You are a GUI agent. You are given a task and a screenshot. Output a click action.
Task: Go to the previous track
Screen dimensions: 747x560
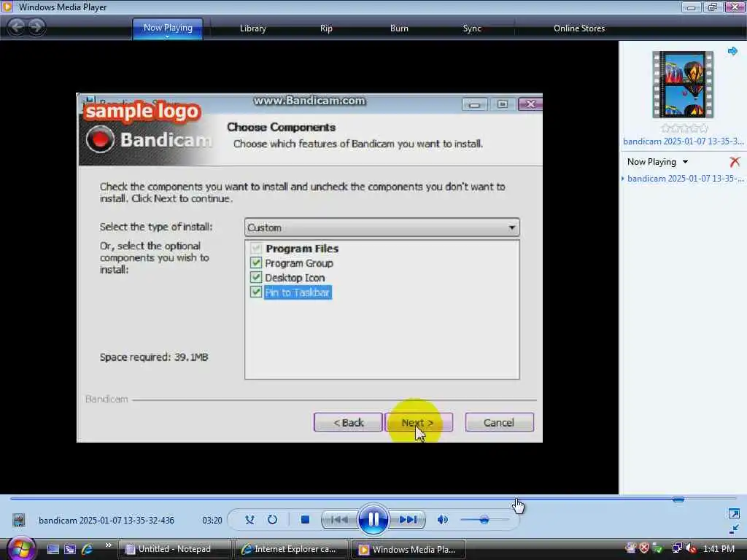click(x=338, y=519)
